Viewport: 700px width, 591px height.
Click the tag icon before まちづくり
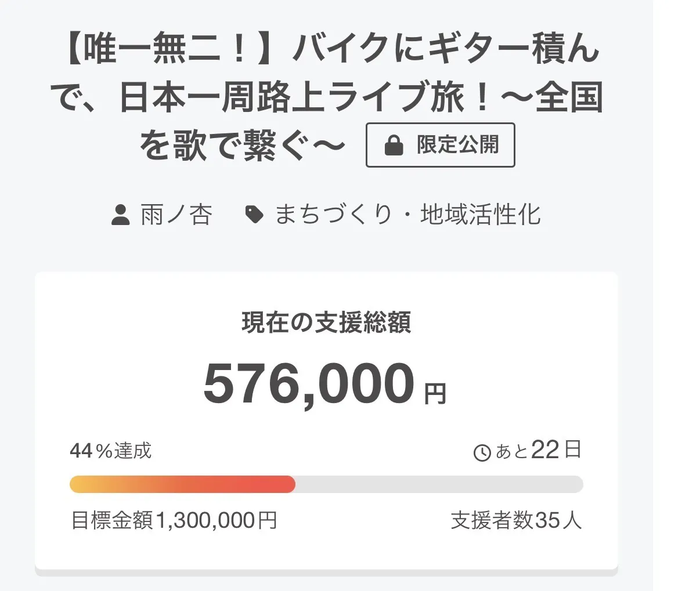point(254,215)
